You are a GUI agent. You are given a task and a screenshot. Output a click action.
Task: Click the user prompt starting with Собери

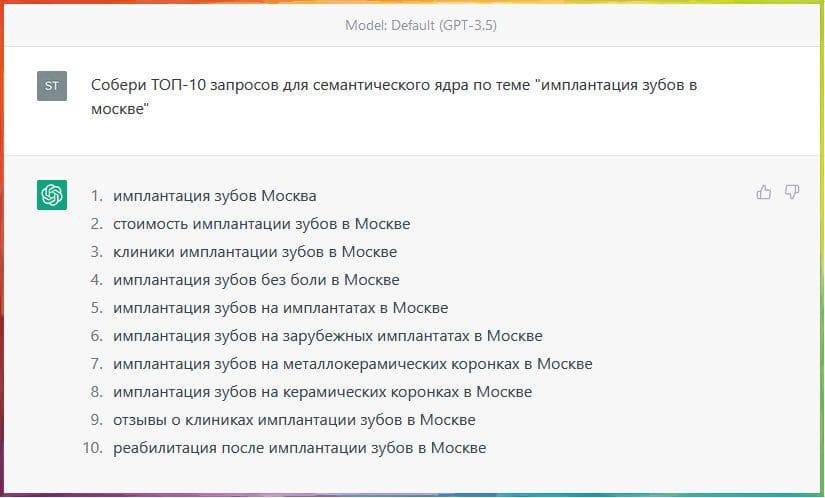[x=393, y=96]
